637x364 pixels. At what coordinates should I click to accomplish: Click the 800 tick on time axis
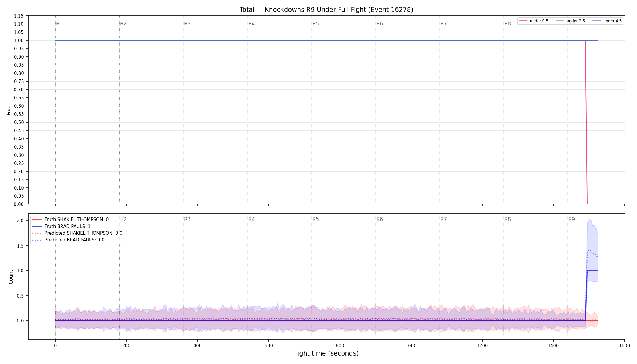340,345
